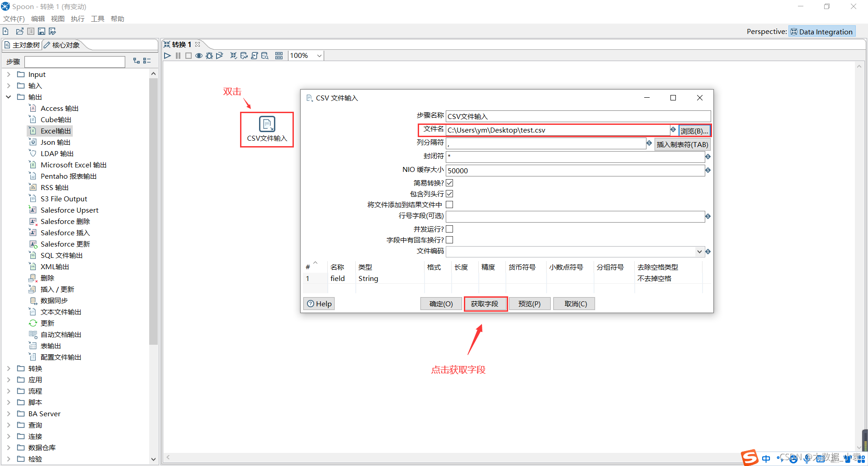
Task: Expand the Input folder
Action: coord(9,74)
